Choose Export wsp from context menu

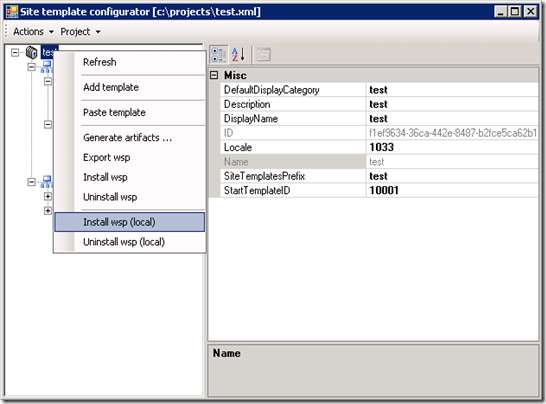130,157
